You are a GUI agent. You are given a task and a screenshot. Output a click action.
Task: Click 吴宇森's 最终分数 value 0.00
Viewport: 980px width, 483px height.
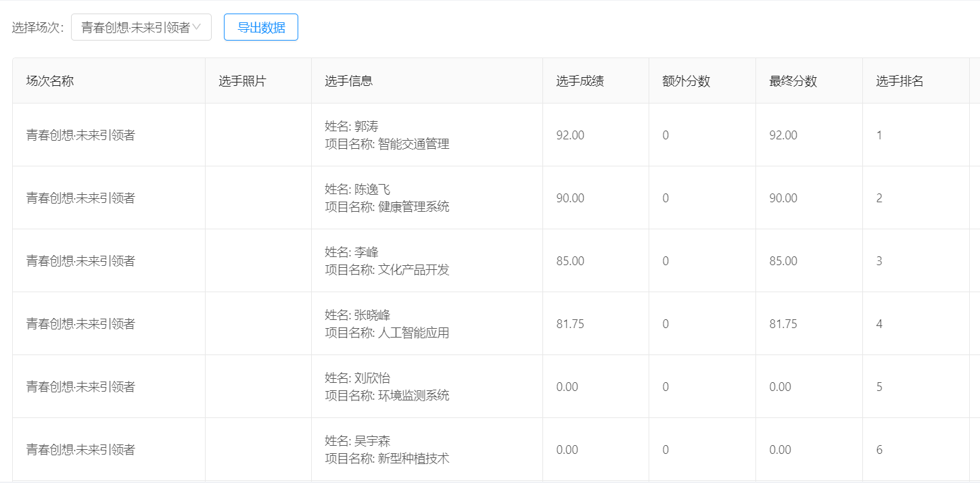tap(780, 450)
